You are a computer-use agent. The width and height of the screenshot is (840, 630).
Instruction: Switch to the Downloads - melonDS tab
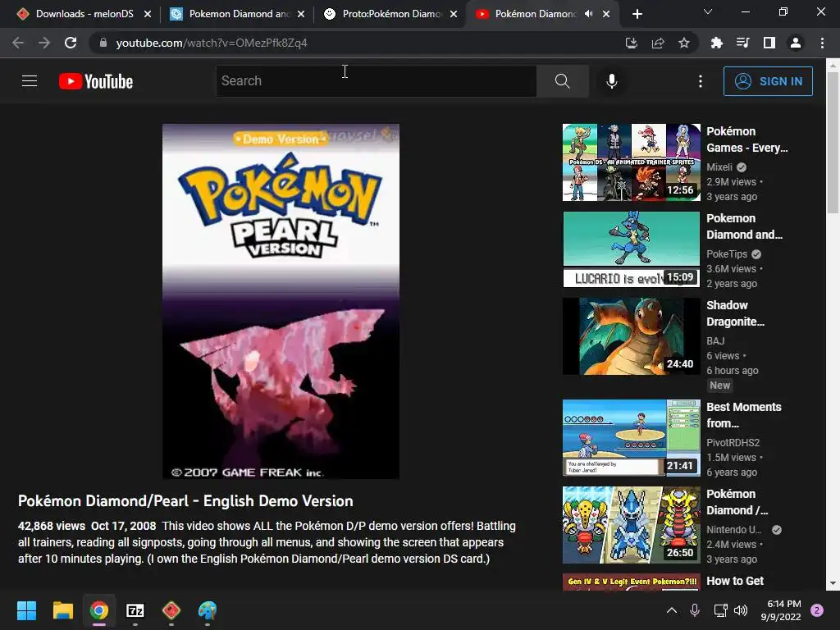pos(84,14)
